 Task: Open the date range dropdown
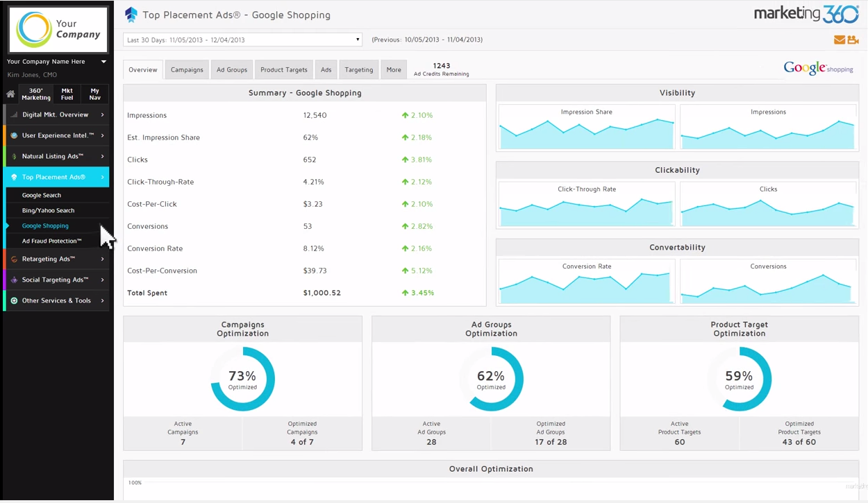click(242, 40)
